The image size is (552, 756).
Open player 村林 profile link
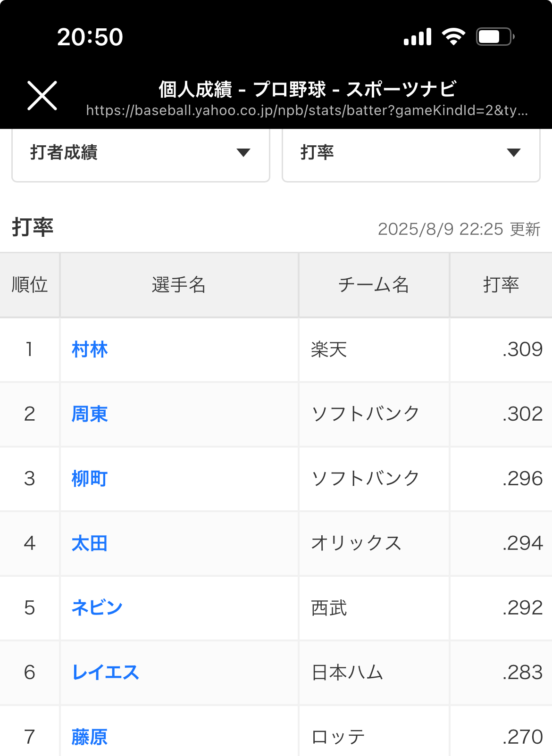(x=90, y=350)
